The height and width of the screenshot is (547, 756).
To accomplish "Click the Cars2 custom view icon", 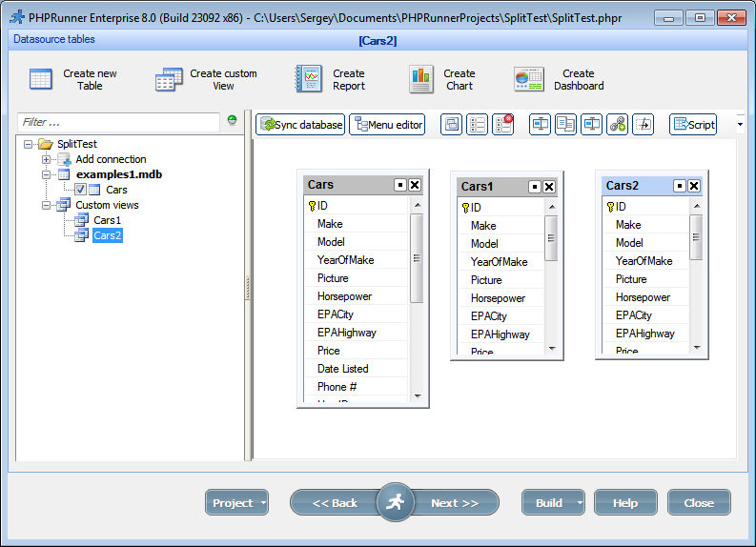I will [x=81, y=235].
